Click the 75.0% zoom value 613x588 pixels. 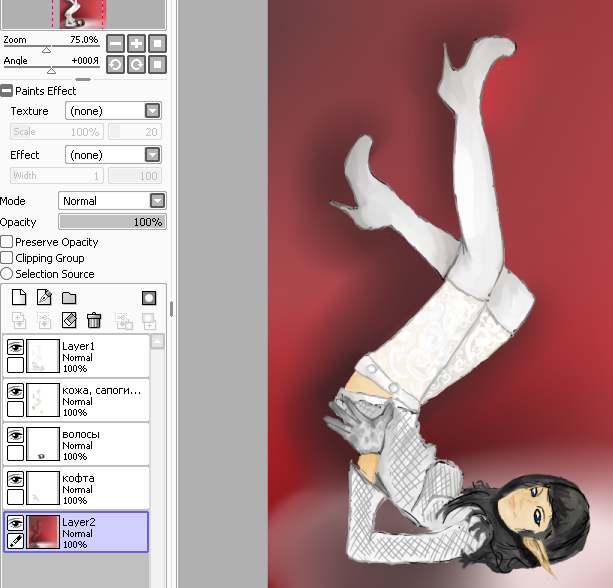[84, 39]
